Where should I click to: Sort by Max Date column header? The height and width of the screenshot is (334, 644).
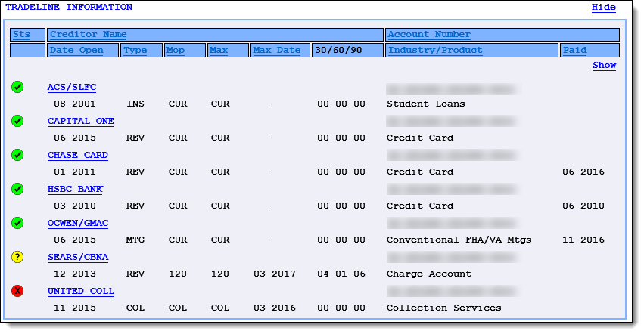click(277, 50)
